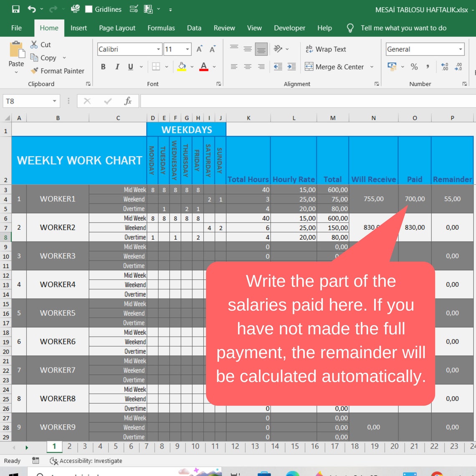Apply bold formatting with the B button
476x476 pixels.
[103, 66]
